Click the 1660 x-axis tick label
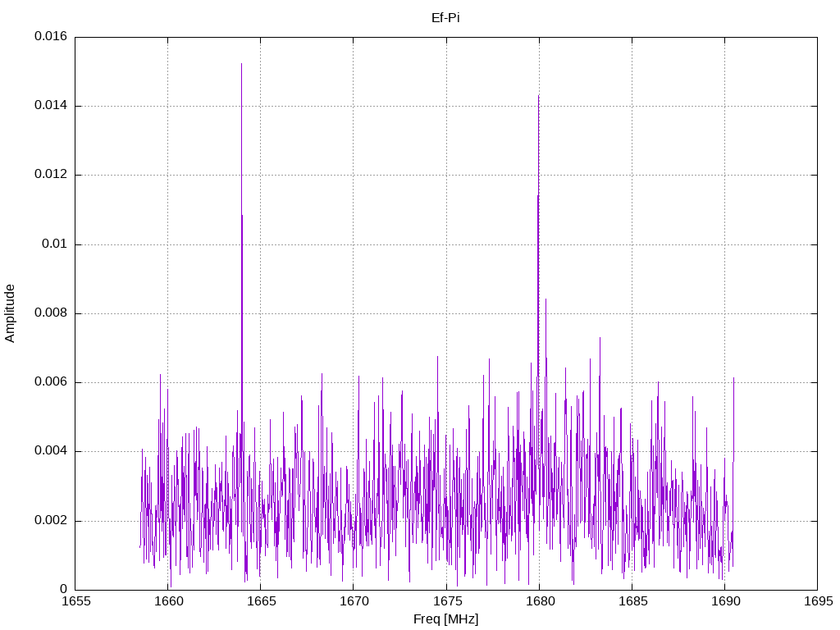 click(169, 601)
